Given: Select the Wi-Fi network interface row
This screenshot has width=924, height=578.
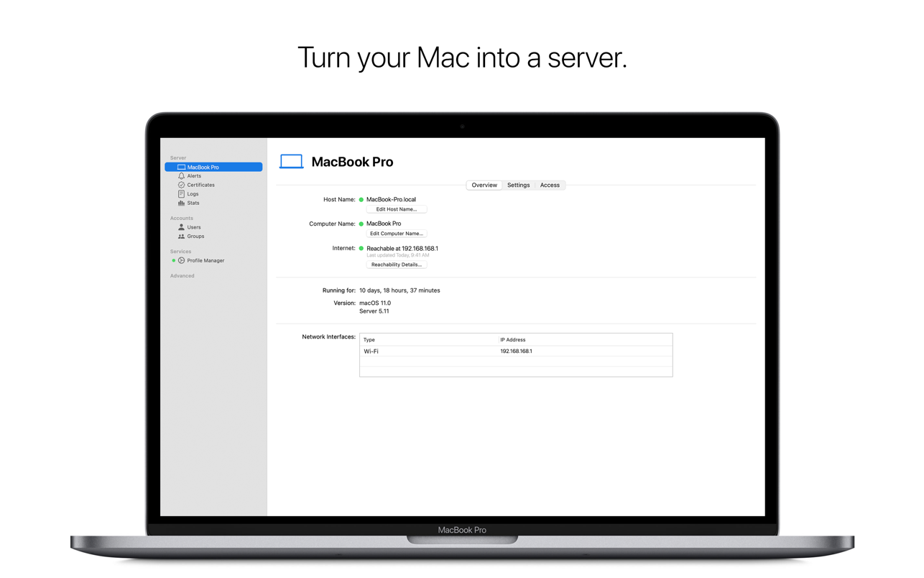Looking at the screenshot, I should point(516,352).
